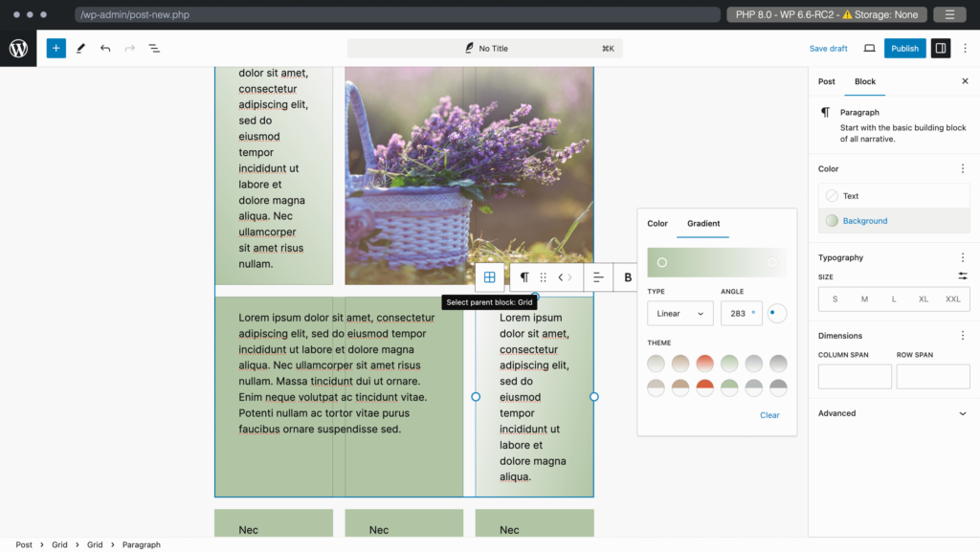
Task: Open the text alignment control
Action: [x=598, y=277]
